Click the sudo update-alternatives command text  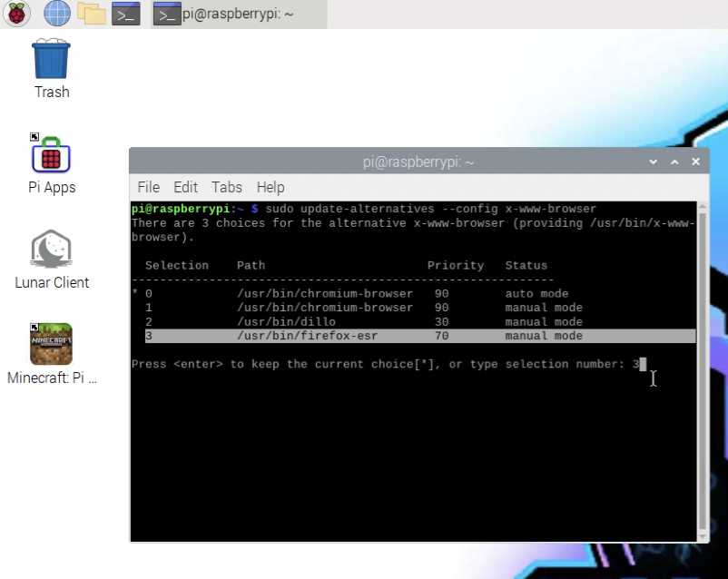[x=430, y=209]
